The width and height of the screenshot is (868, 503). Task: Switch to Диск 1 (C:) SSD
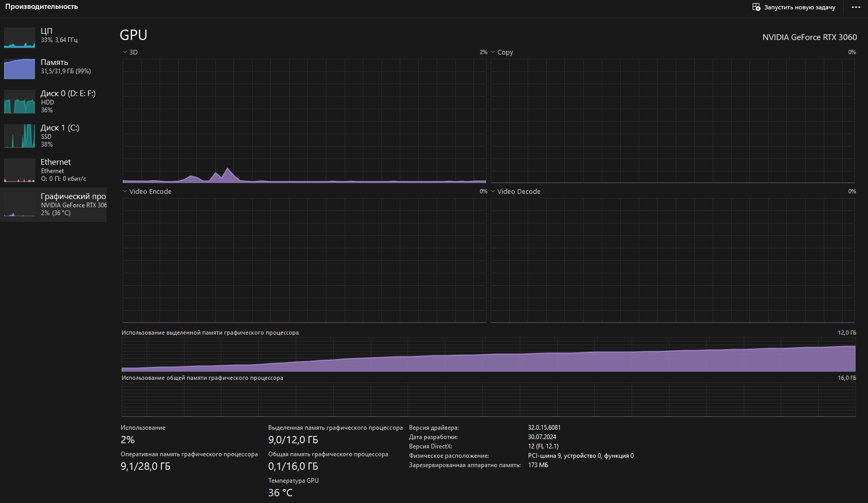tap(54, 136)
